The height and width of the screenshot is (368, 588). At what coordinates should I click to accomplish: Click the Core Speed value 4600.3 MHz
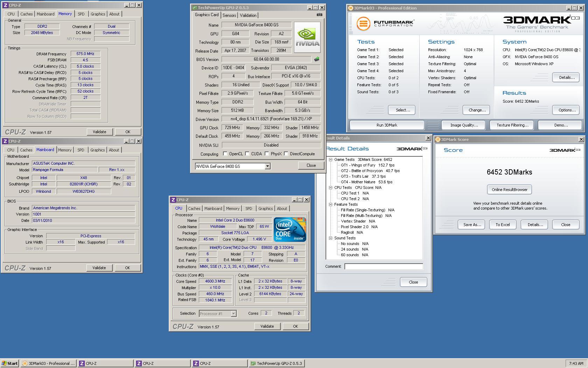point(215,281)
